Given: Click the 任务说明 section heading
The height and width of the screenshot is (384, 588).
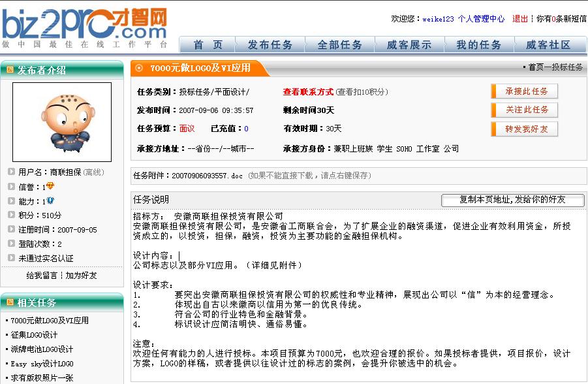Looking at the screenshot, I should tap(151, 200).
